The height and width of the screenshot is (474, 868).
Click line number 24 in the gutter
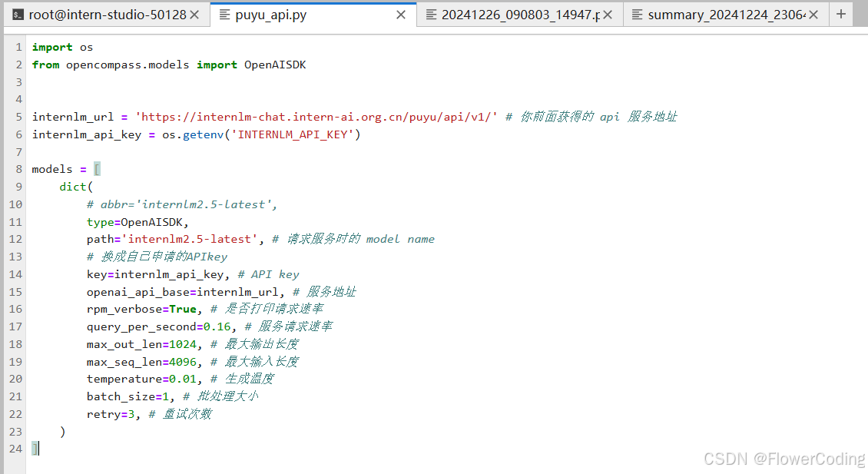click(15, 448)
